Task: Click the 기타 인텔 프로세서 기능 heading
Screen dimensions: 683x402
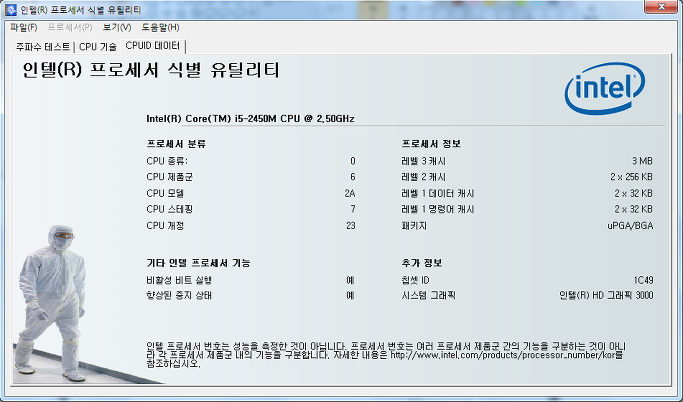Action: 198,263
